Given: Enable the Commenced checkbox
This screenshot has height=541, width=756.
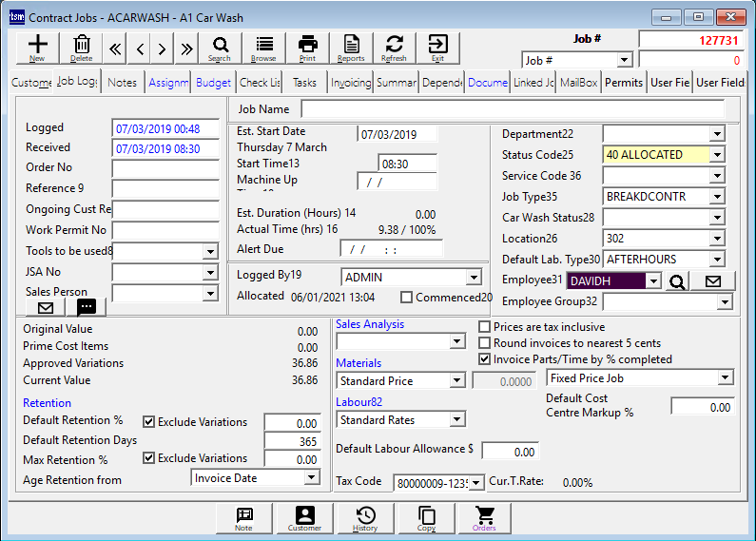Looking at the screenshot, I should tap(407, 298).
